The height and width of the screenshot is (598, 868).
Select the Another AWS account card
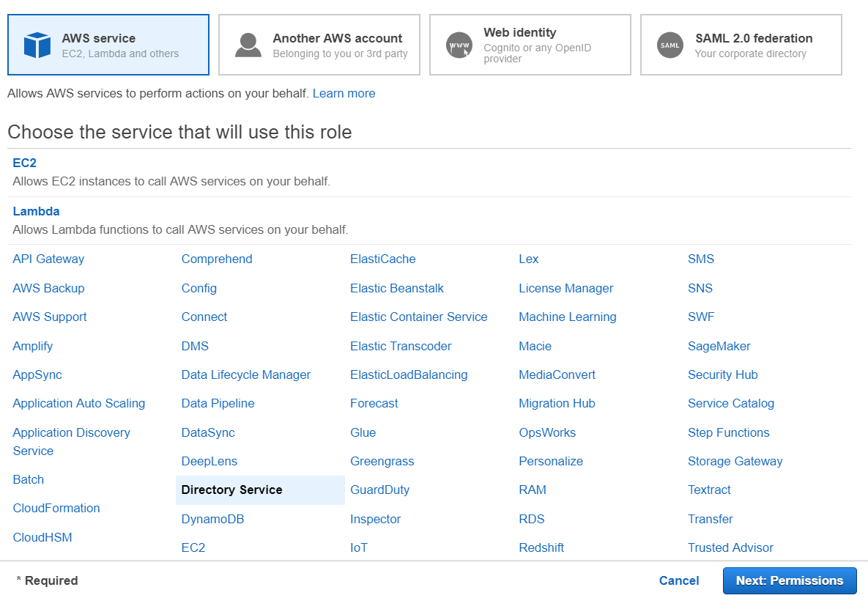coord(319,45)
